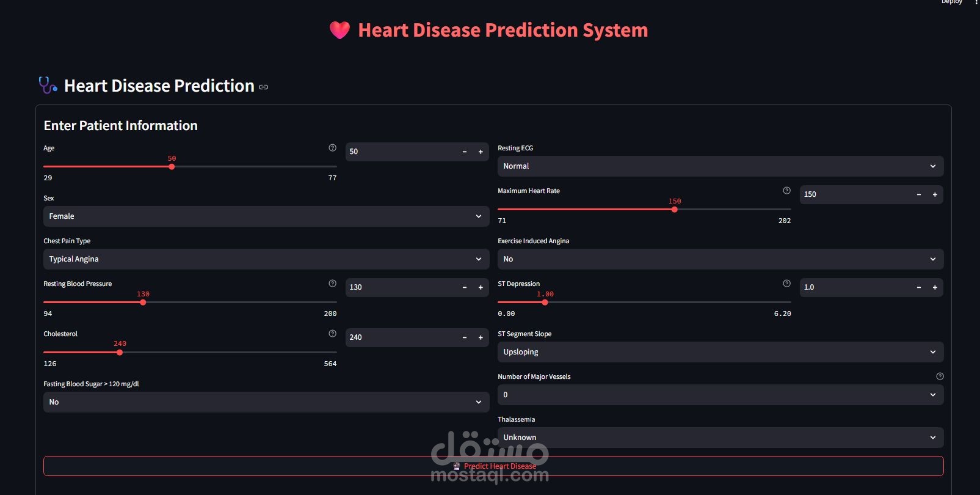This screenshot has height=495, width=980.
Task: Click the heading anchor link icon
Action: coord(264,87)
